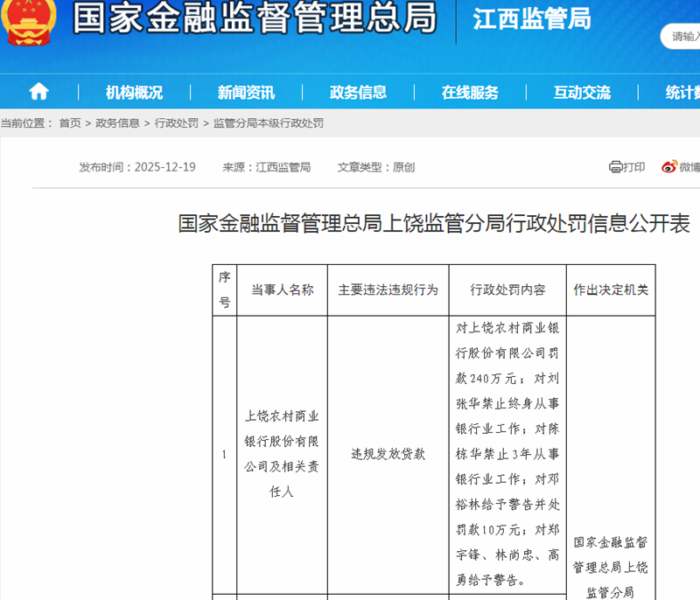Go to homepage via house icon
This screenshot has width=700, height=600.
pos(38,92)
